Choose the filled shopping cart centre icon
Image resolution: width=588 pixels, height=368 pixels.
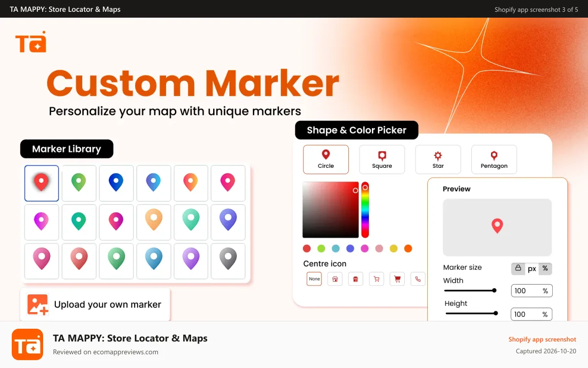point(397,279)
